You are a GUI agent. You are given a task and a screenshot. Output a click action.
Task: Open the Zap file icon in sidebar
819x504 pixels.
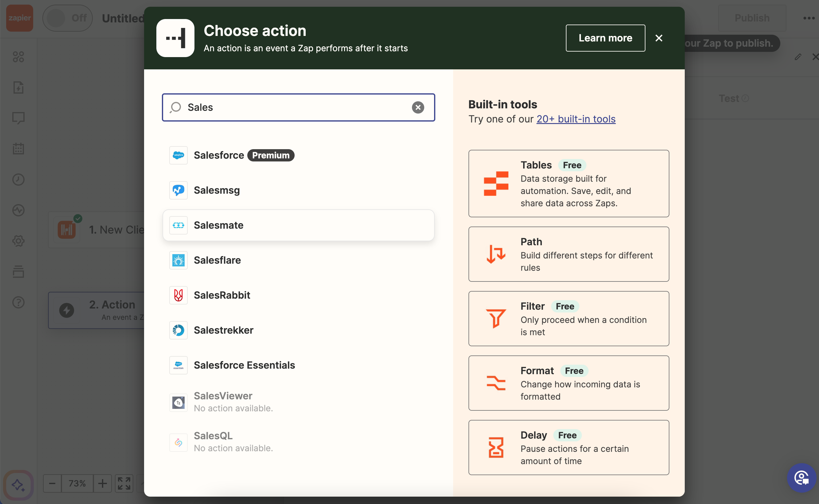point(18,87)
